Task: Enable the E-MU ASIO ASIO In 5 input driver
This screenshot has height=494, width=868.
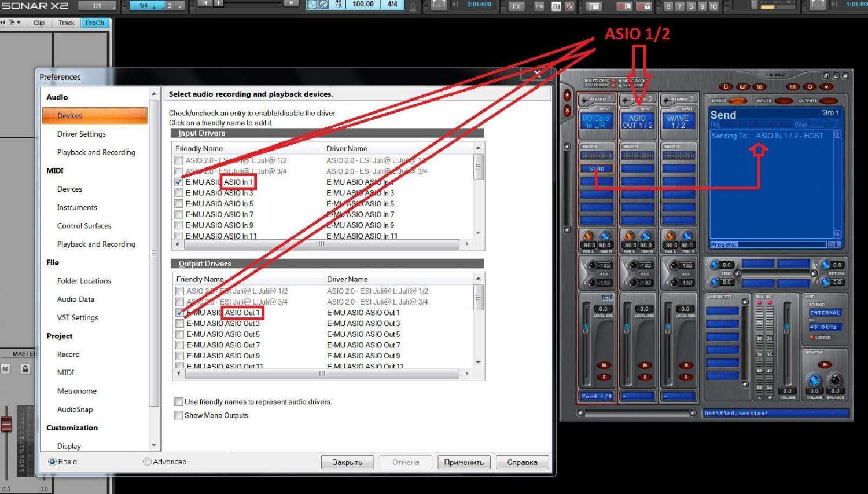Action: 179,204
